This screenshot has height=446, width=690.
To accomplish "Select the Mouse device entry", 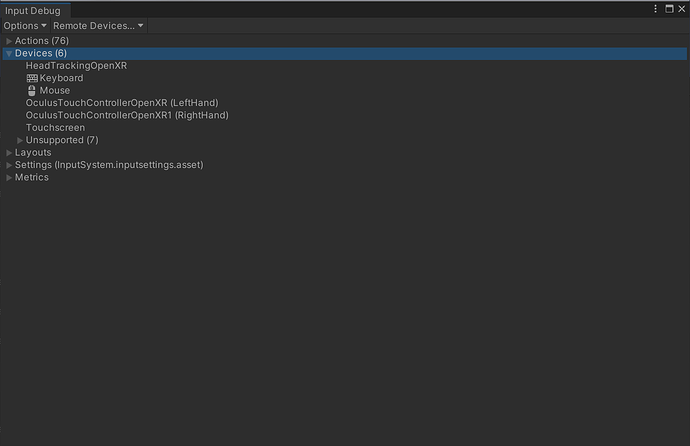I will pos(55,91).
